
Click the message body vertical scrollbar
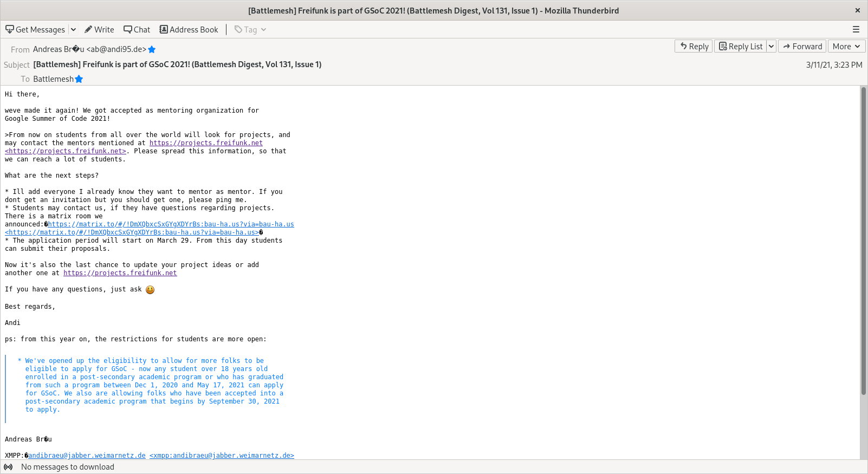point(864,241)
